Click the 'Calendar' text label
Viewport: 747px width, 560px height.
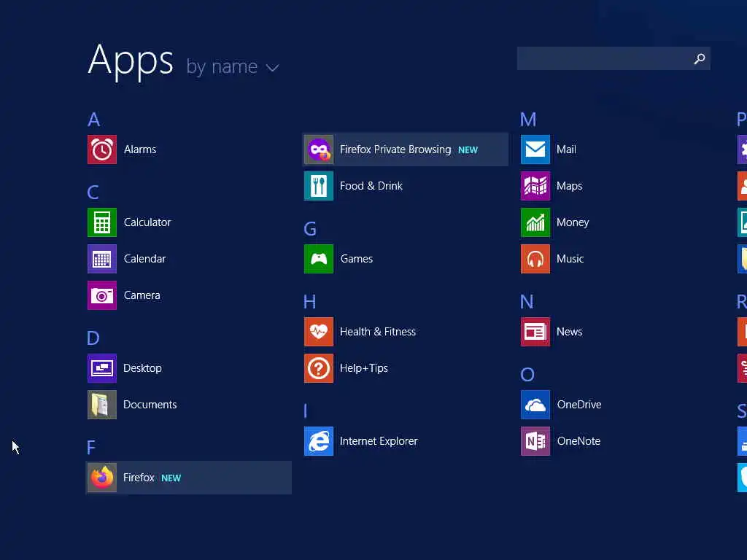pyautogui.click(x=145, y=259)
